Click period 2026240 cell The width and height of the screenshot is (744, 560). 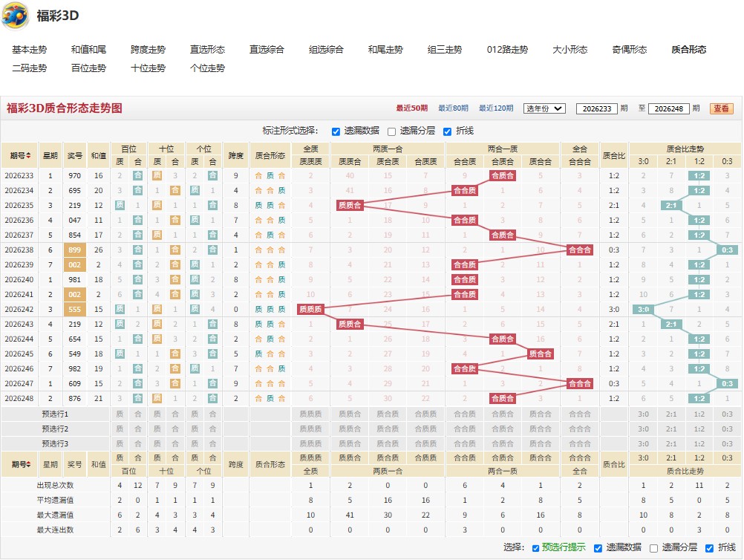pyautogui.click(x=19, y=279)
